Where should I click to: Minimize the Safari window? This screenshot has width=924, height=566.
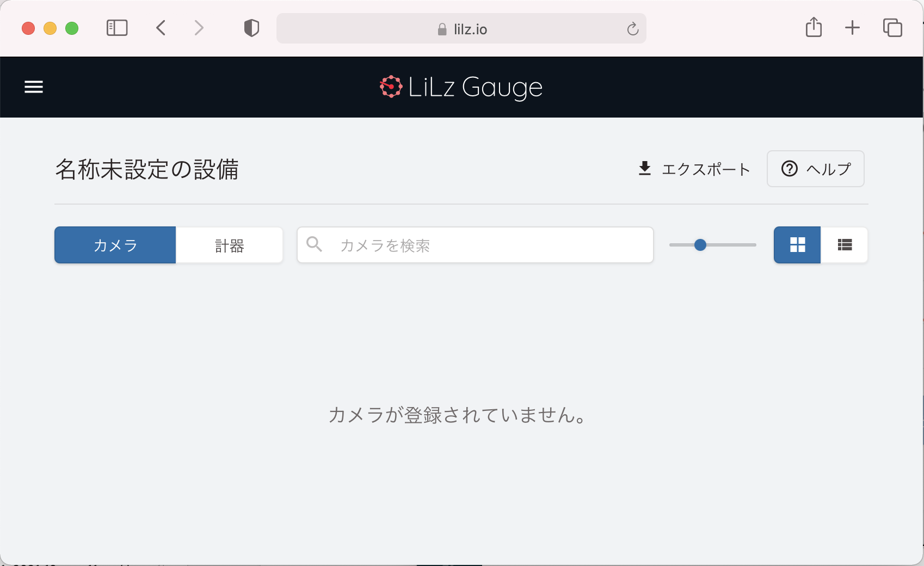(50, 28)
